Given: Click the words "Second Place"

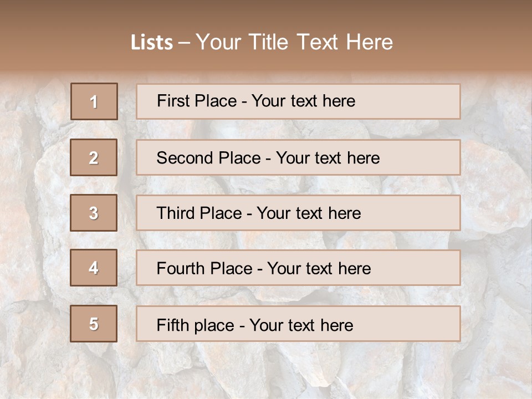Looking at the screenshot, I should click(208, 158).
